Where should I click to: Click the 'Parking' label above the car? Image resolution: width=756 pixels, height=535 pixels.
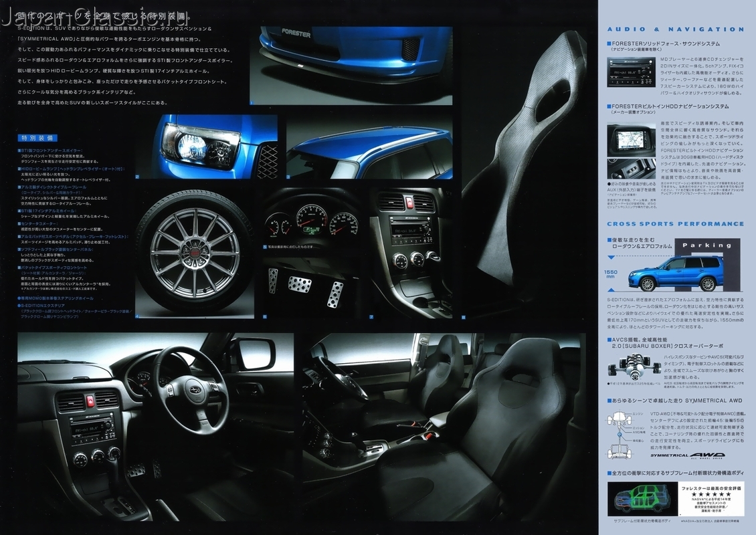[x=706, y=245]
